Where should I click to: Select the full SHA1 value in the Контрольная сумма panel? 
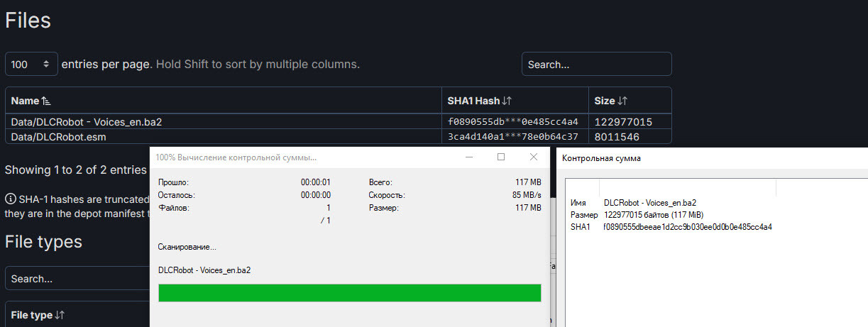[x=687, y=227]
